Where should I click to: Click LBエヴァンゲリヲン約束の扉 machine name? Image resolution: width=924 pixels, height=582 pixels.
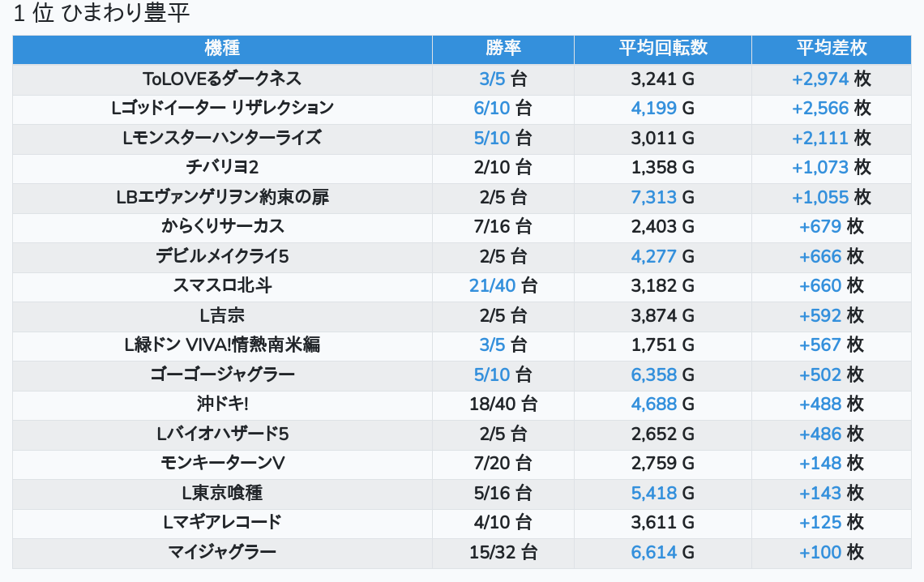pos(222,197)
